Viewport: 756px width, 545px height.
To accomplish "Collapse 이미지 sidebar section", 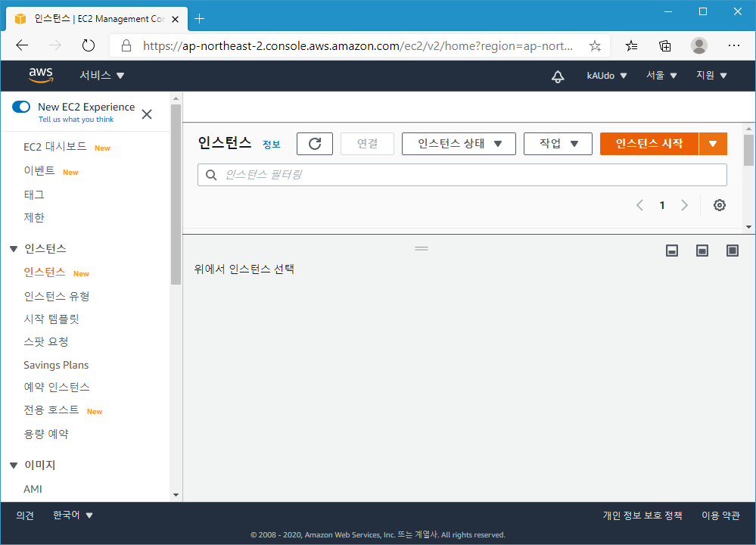I will click(14, 466).
